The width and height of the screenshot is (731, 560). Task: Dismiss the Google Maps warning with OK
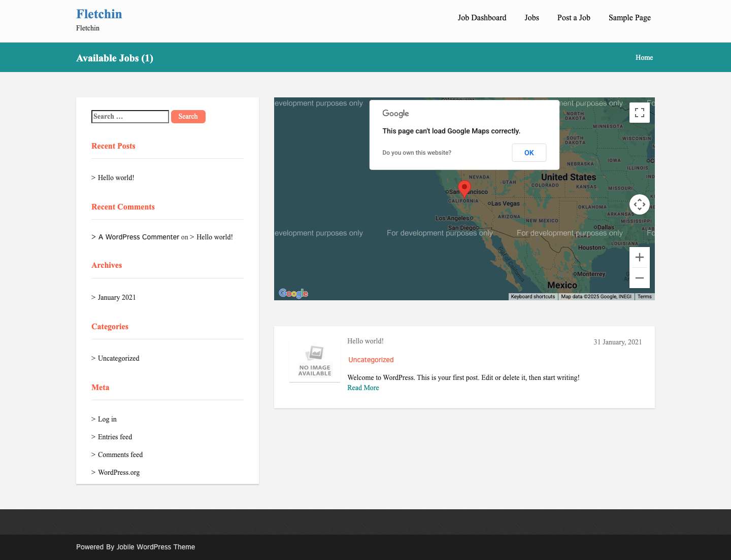pyautogui.click(x=529, y=153)
